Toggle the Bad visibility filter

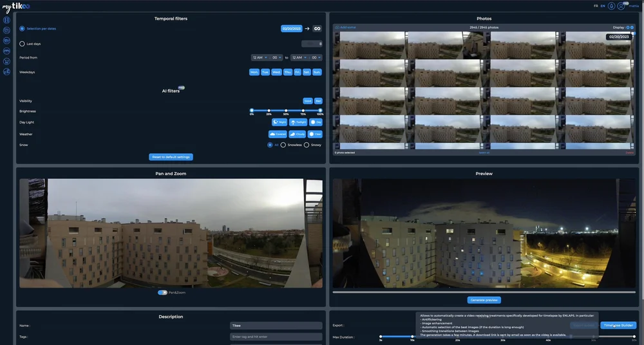pyautogui.click(x=318, y=101)
